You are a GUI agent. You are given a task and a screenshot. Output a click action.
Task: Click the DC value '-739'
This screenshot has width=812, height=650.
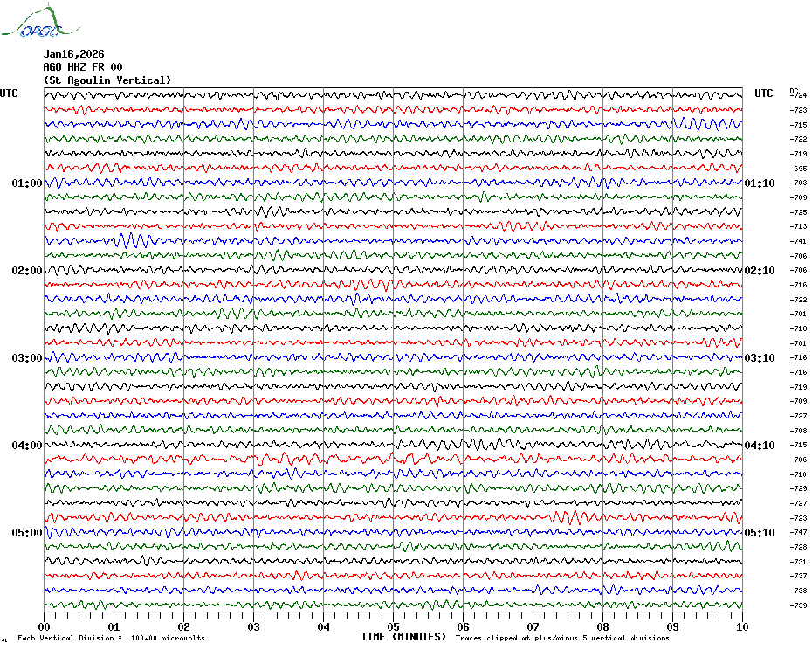pos(799,605)
